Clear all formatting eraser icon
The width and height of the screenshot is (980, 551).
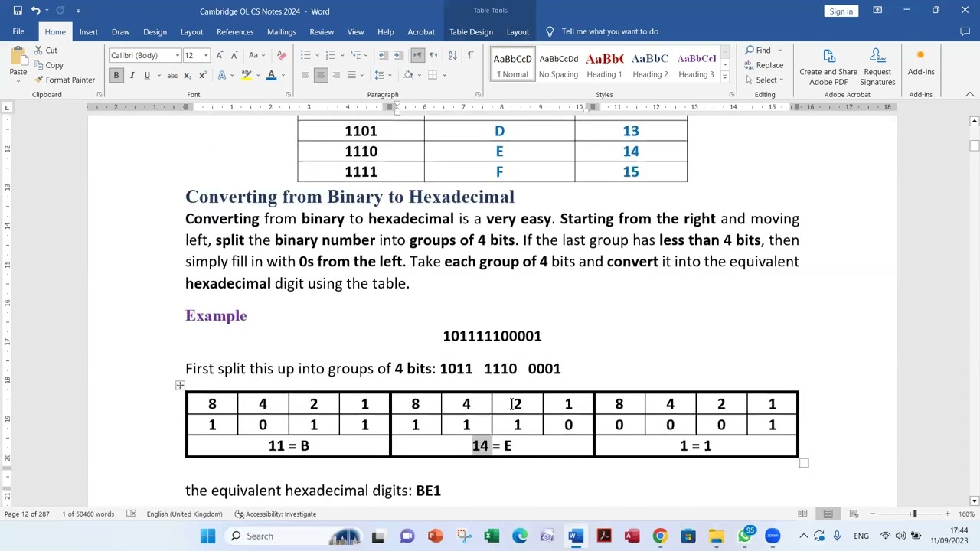(x=281, y=55)
